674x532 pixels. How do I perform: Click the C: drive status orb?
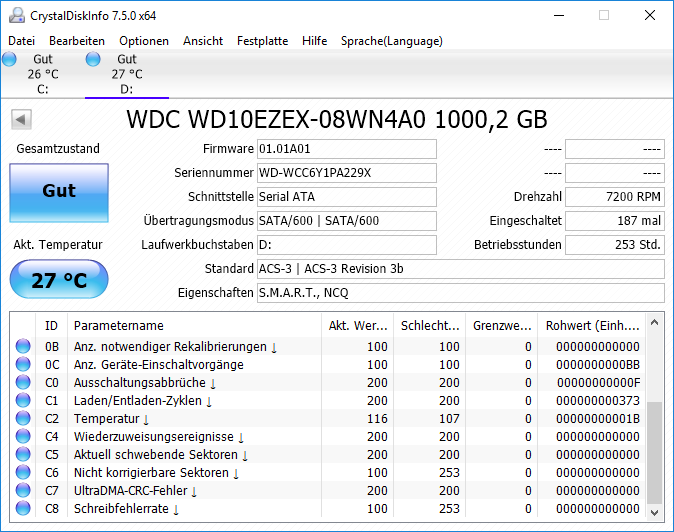(x=9, y=59)
